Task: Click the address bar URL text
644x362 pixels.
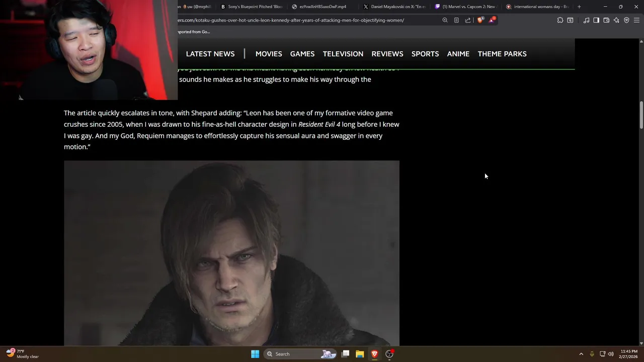Action: 291,20
